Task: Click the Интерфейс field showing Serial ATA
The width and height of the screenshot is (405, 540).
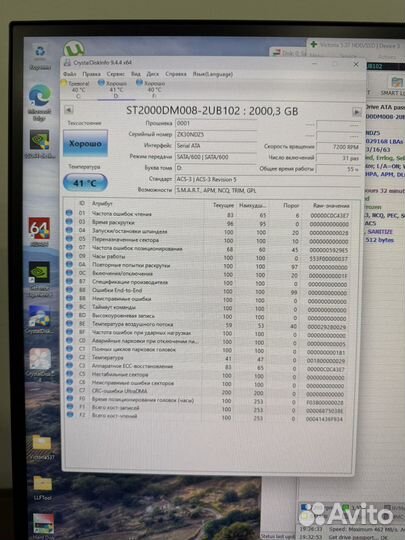Action: point(216,146)
